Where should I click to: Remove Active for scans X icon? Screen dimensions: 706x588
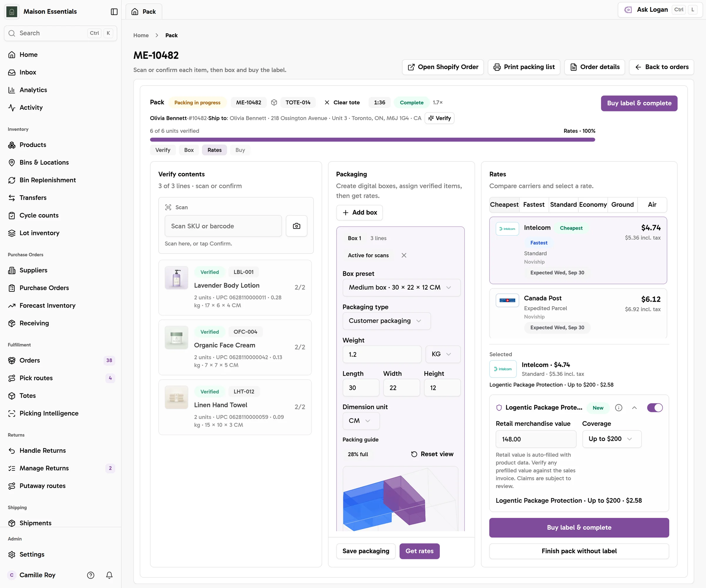click(x=404, y=255)
